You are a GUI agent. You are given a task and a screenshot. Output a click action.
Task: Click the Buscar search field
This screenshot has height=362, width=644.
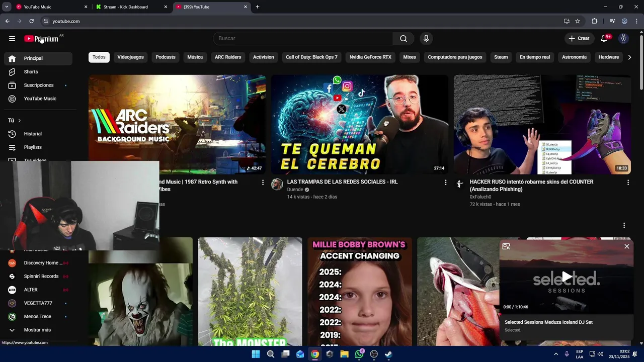click(x=303, y=39)
